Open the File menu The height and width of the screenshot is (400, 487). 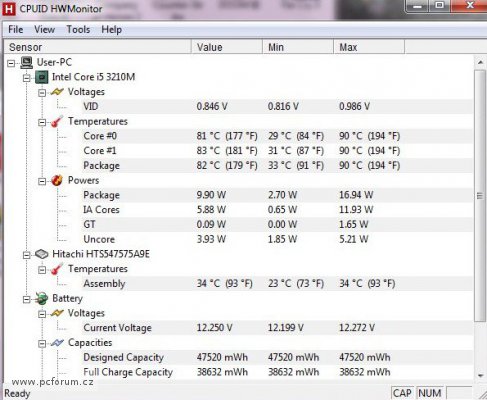click(x=15, y=30)
